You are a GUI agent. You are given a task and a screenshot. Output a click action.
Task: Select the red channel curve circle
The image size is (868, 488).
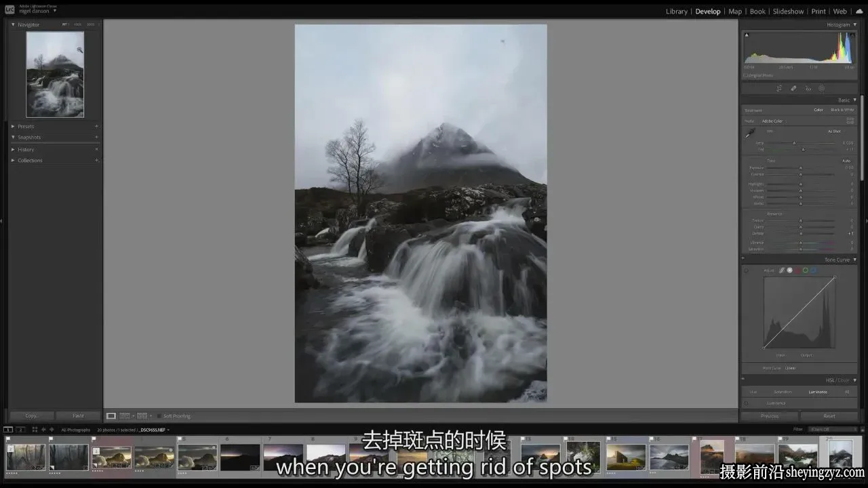[797, 270]
